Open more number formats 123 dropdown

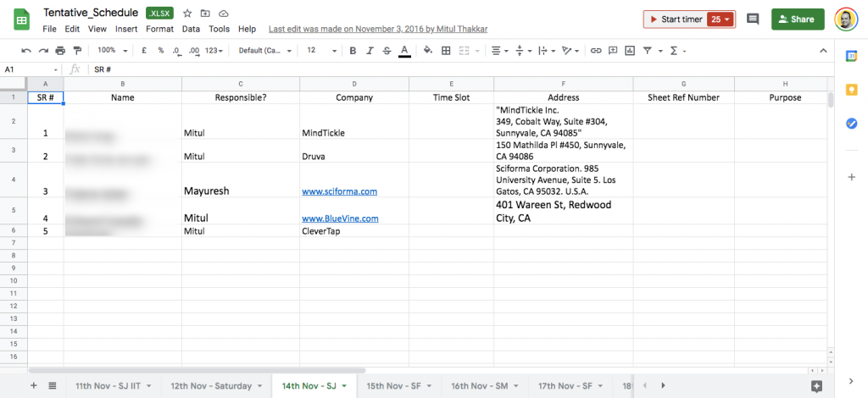214,50
